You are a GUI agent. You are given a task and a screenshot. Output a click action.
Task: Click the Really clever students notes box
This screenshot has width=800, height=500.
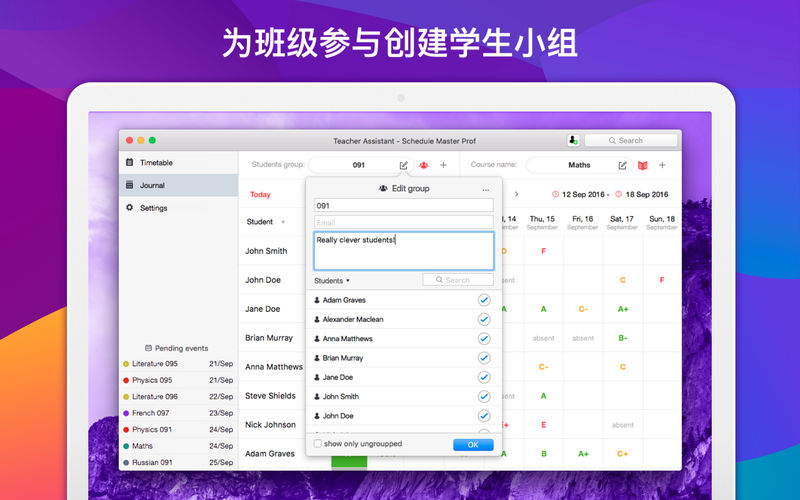click(404, 251)
